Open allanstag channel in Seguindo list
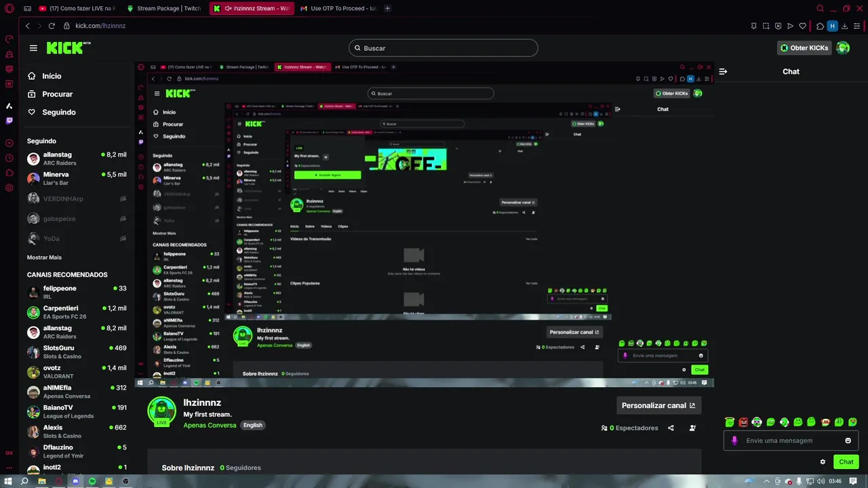 (77, 159)
